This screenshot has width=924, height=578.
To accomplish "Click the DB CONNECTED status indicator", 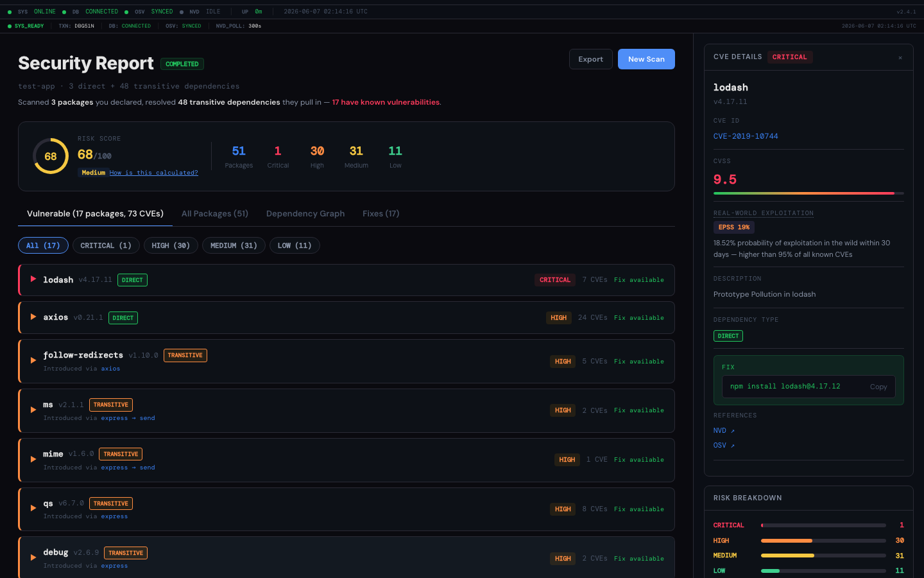I will [90, 12].
